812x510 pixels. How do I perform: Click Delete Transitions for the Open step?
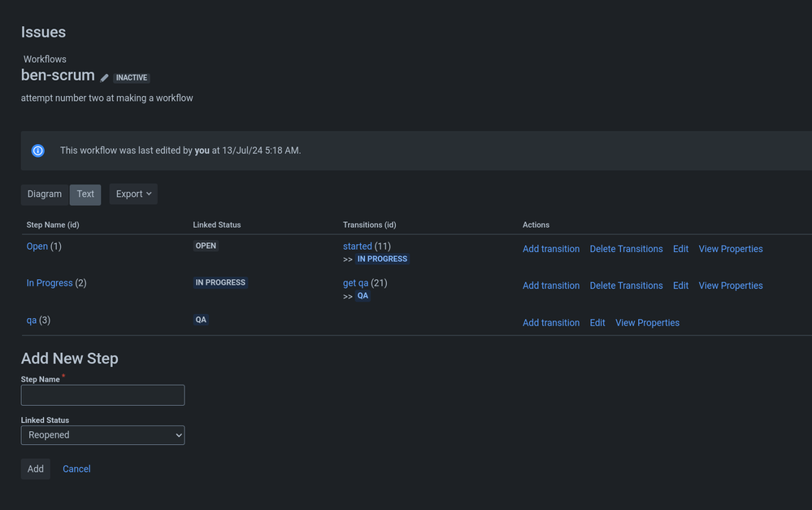[x=626, y=249]
